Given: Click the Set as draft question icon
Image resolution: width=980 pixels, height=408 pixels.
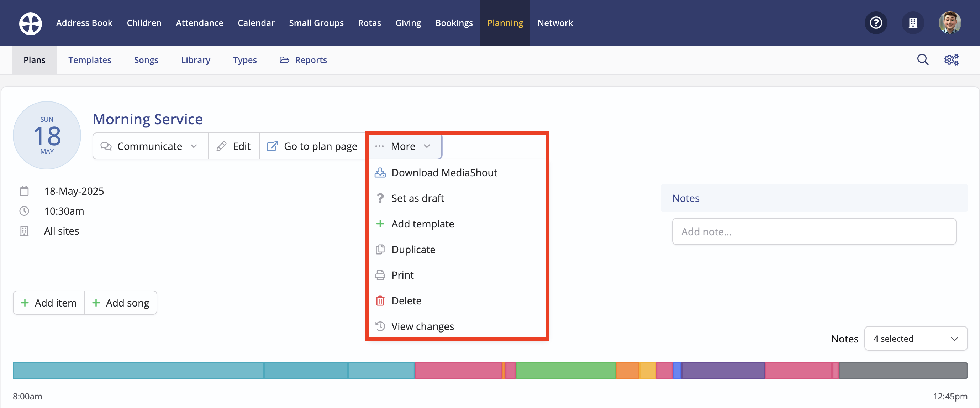Looking at the screenshot, I should coord(380,198).
